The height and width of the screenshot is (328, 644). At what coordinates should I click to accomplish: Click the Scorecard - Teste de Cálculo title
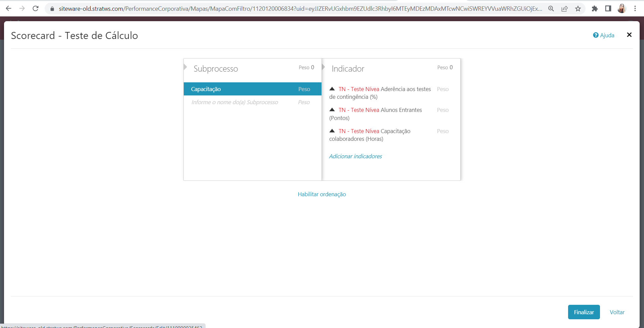[75, 36]
